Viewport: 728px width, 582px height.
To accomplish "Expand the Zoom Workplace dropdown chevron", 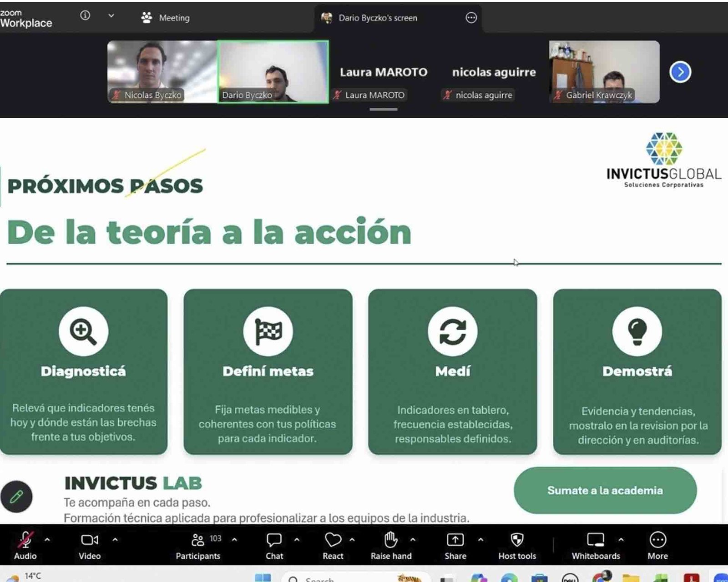I will click(111, 15).
